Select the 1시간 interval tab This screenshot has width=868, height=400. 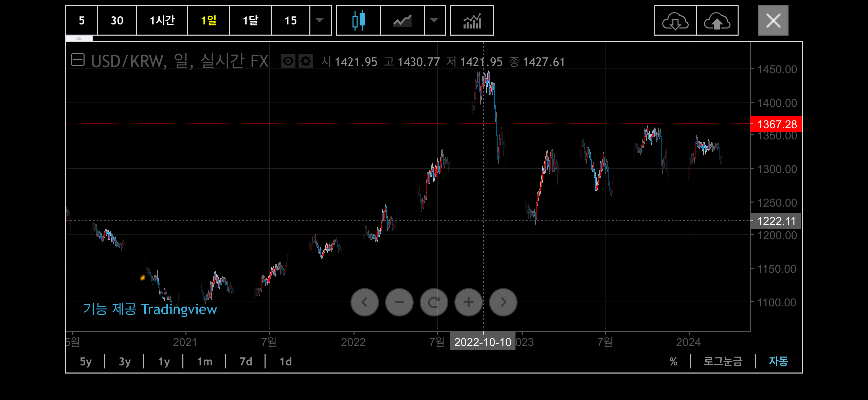(162, 20)
